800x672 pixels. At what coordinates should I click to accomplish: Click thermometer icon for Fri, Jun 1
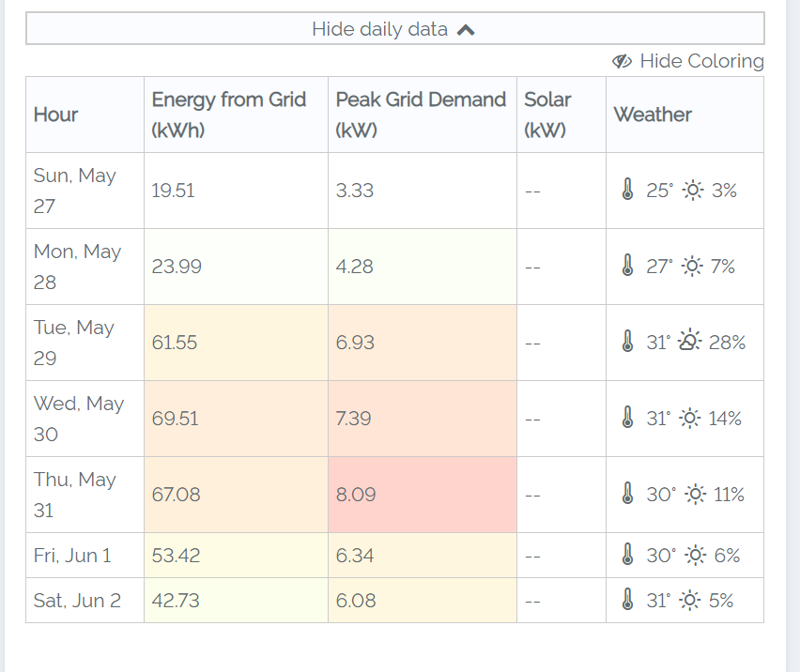tap(628, 556)
